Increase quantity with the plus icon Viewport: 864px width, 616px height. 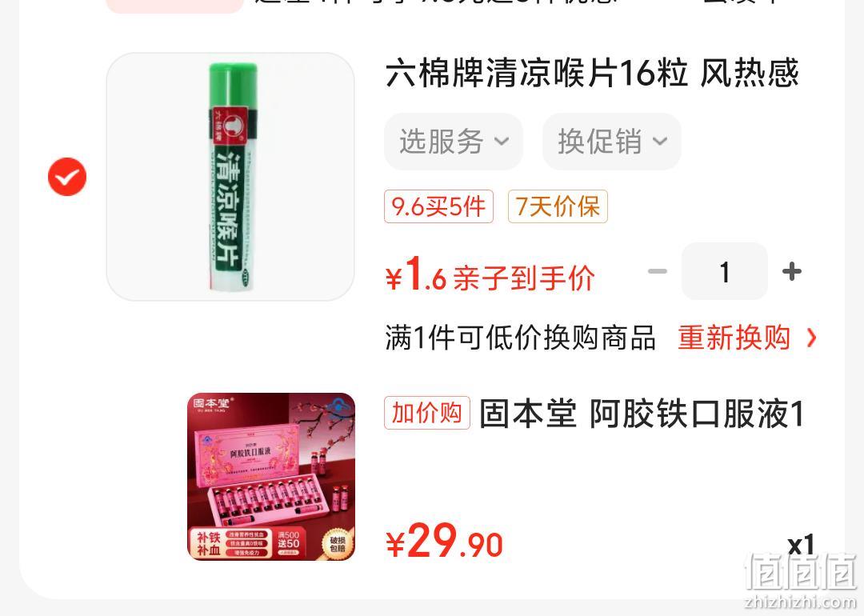[792, 271]
